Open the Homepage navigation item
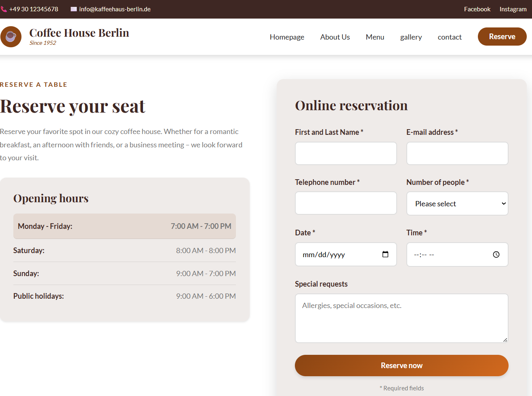This screenshot has width=532, height=396. tap(287, 37)
